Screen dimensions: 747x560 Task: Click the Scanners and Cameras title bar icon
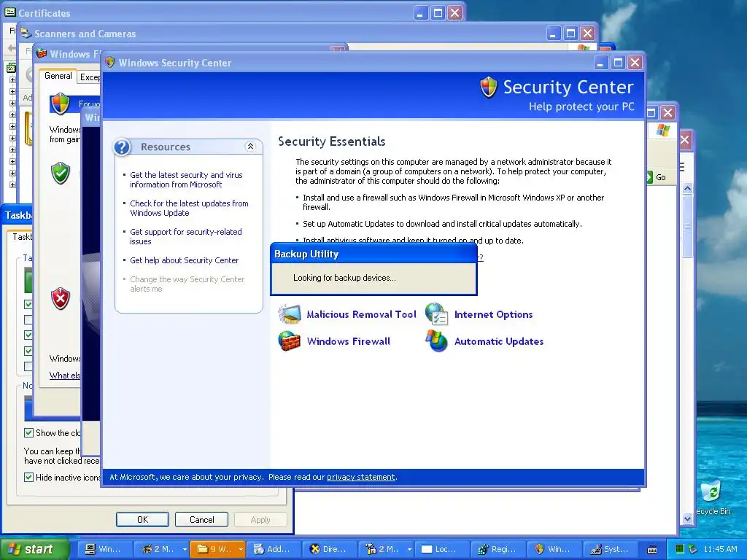point(26,34)
